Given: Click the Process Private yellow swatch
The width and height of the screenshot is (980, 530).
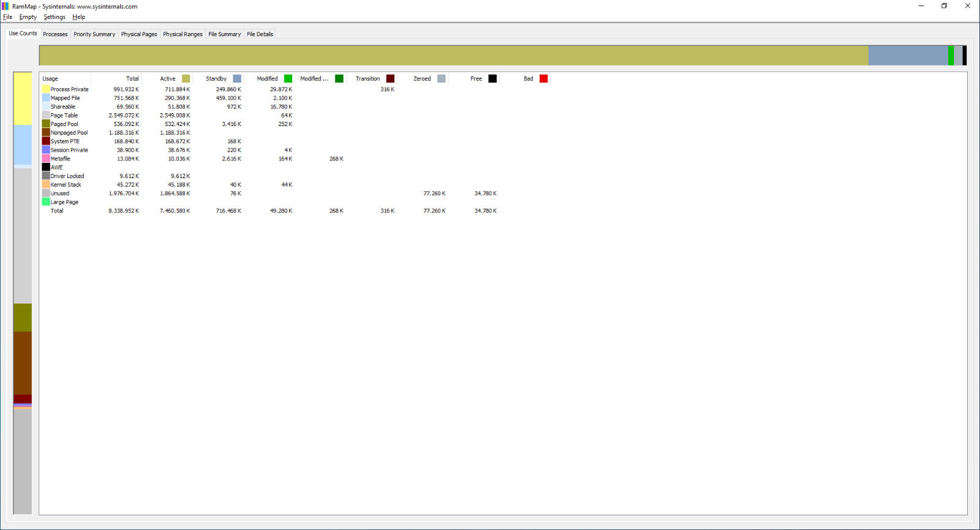Looking at the screenshot, I should (x=46, y=89).
